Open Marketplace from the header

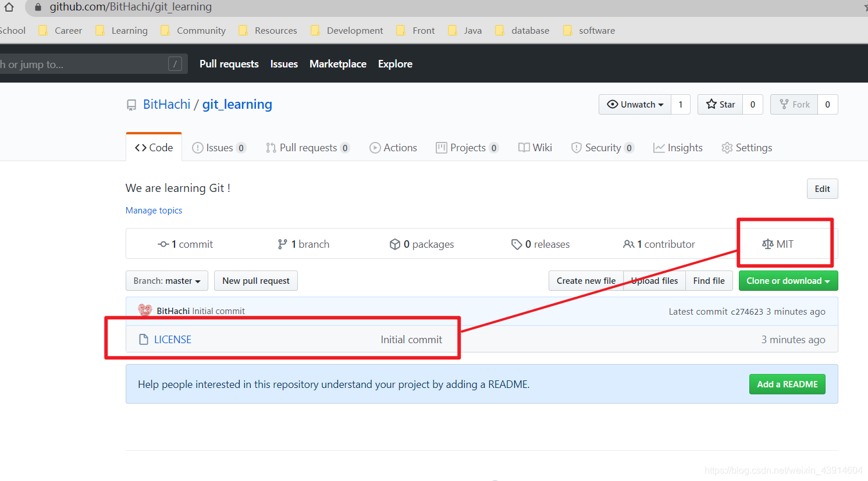pyautogui.click(x=338, y=64)
